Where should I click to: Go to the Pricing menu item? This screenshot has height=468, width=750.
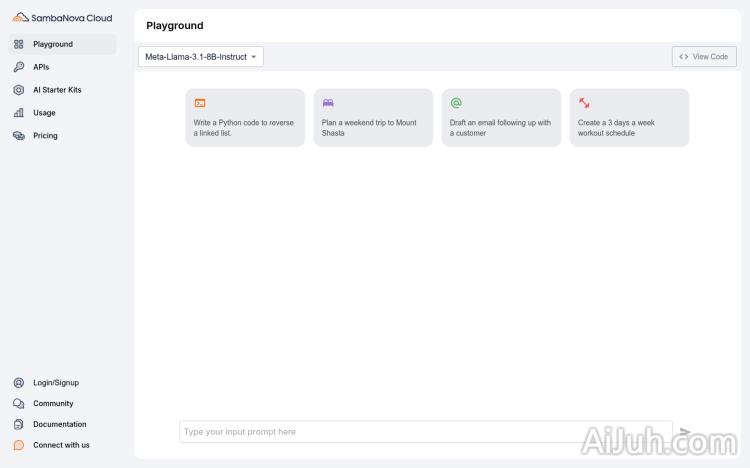(x=45, y=136)
